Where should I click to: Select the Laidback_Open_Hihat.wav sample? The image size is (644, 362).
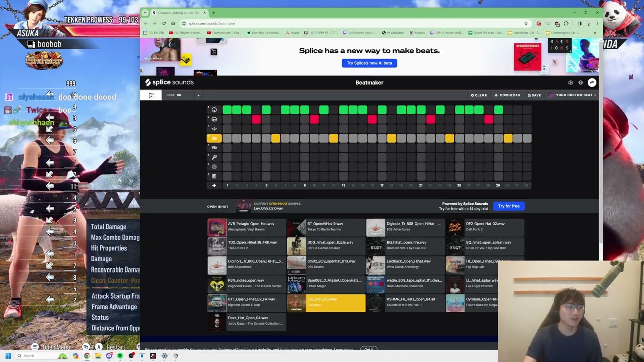[x=406, y=264]
